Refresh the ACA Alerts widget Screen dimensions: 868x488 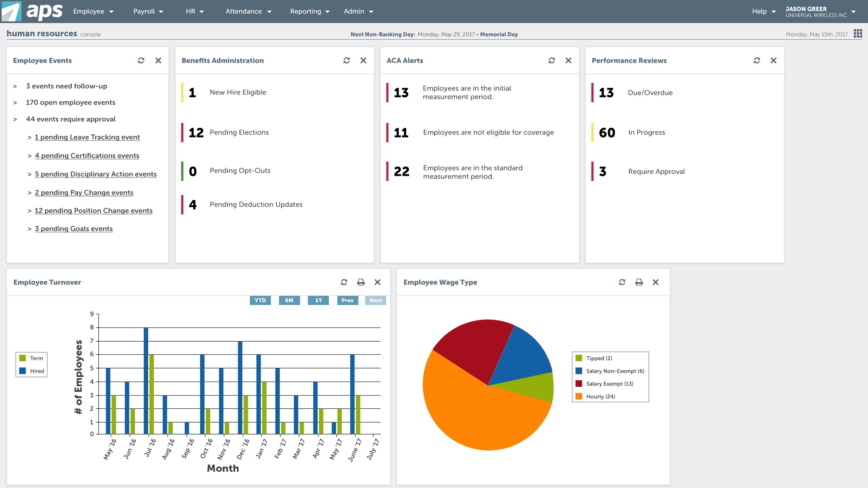[x=551, y=60]
